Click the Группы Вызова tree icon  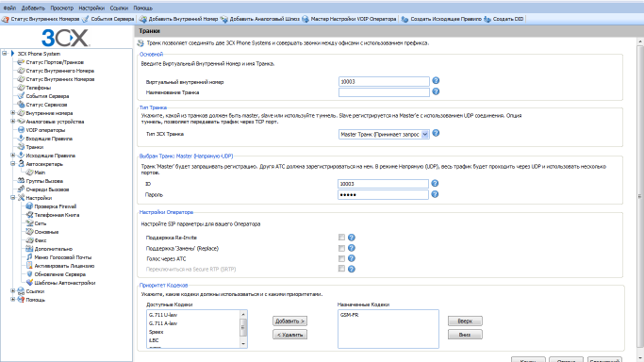pyautogui.click(x=21, y=181)
